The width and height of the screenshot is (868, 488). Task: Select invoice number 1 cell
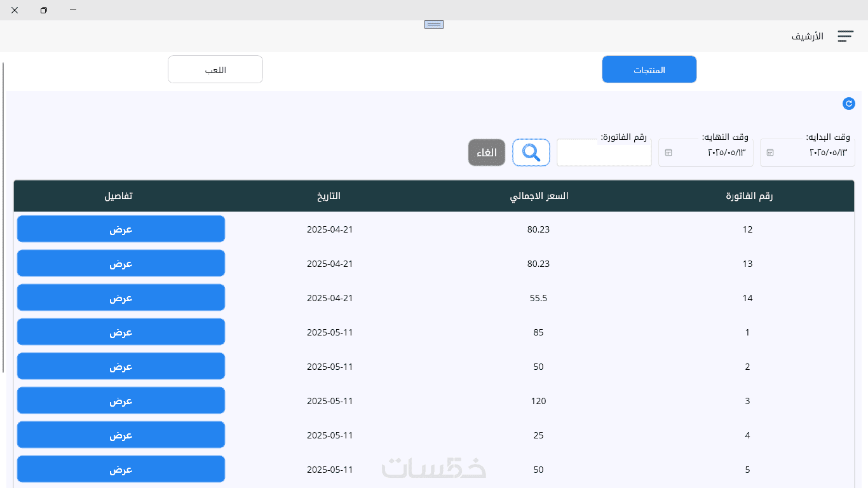click(748, 332)
